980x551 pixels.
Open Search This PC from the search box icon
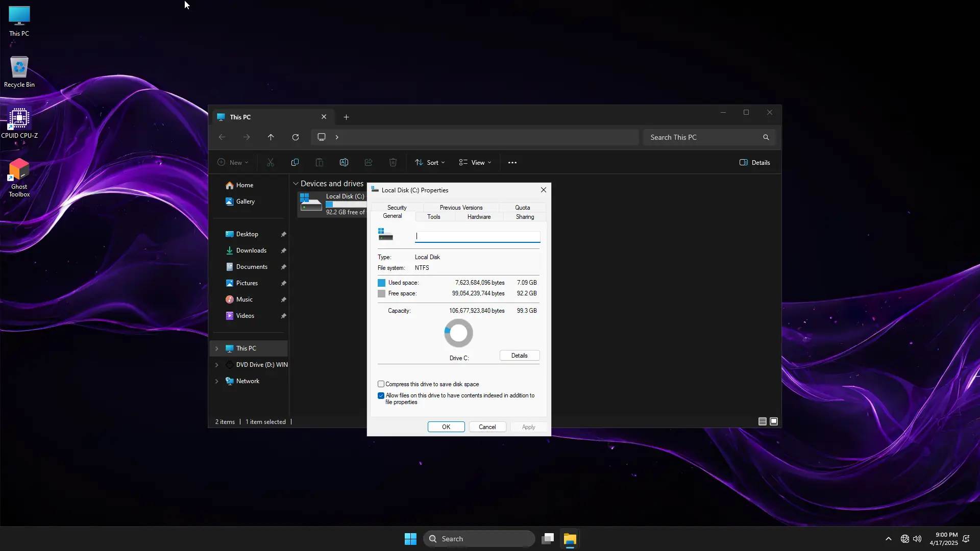[766, 137]
